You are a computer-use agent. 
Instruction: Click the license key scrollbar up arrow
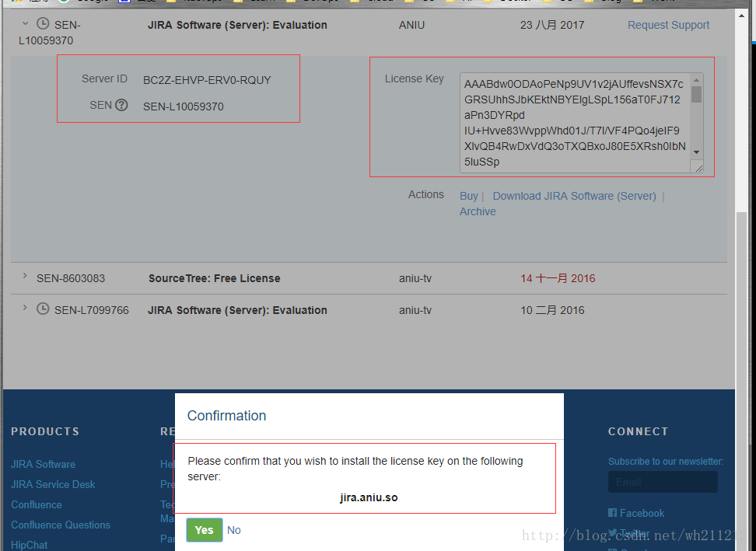(697, 79)
